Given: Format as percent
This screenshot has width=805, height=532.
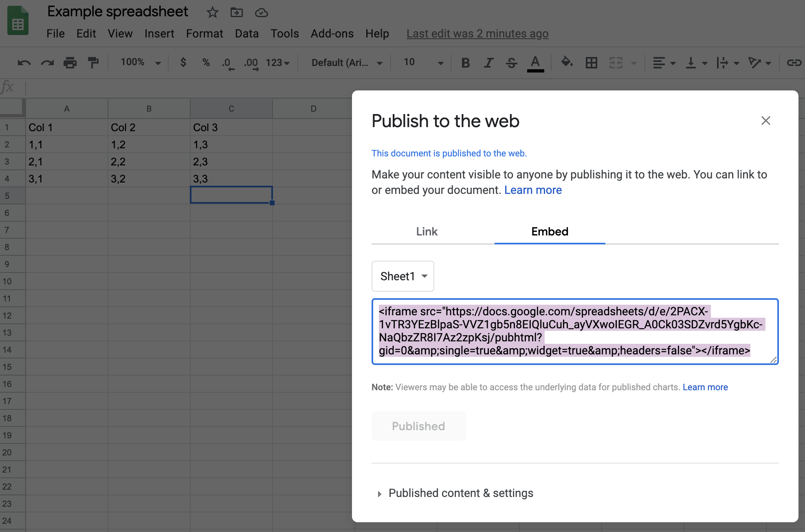Looking at the screenshot, I should (x=206, y=62).
